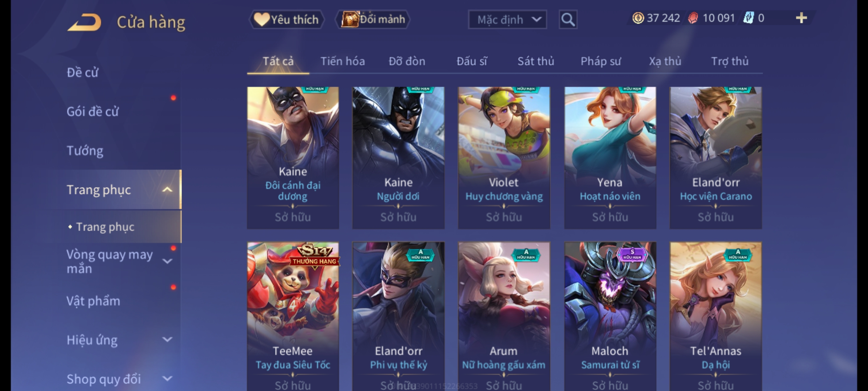Go to Gói đề cử menu
The width and height of the screenshot is (868, 391).
click(x=93, y=112)
